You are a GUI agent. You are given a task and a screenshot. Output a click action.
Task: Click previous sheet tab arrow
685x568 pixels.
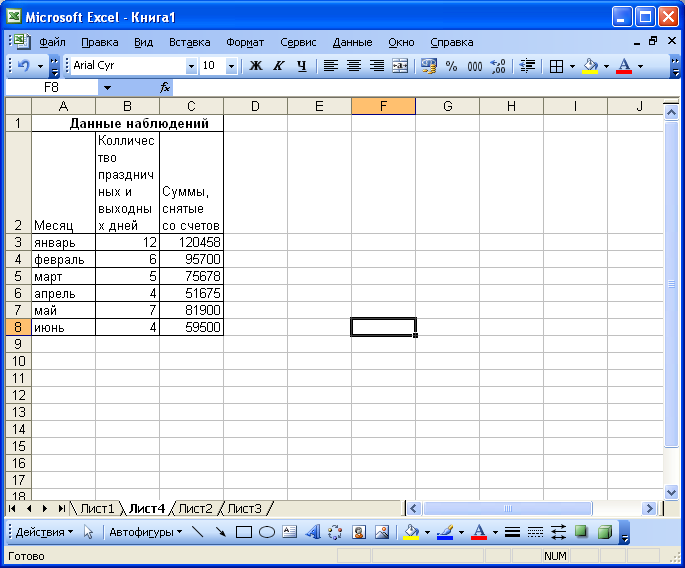(x=29, y=509)
